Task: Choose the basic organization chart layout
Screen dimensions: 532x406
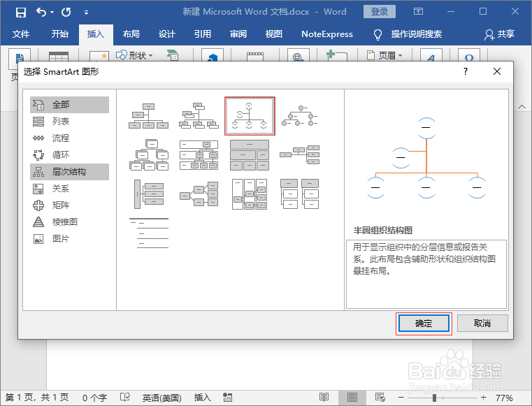Action: pos(149,116)
